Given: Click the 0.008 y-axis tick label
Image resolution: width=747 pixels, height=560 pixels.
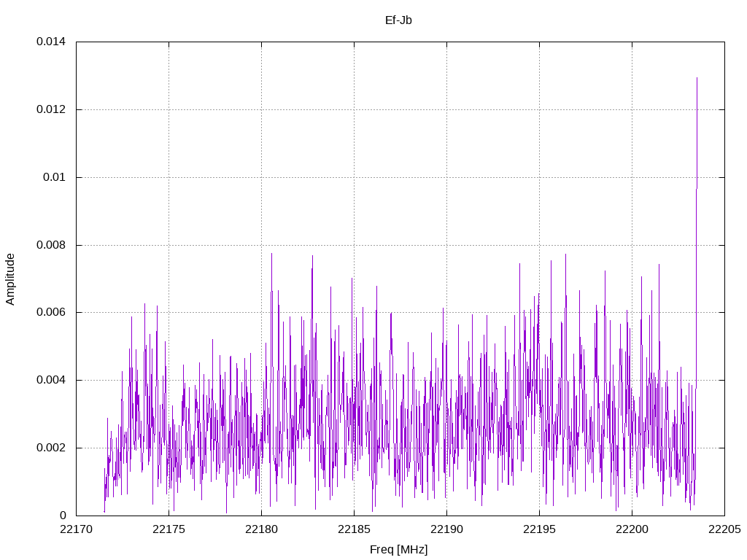Looking at the screenshot, I should [51, 245].
